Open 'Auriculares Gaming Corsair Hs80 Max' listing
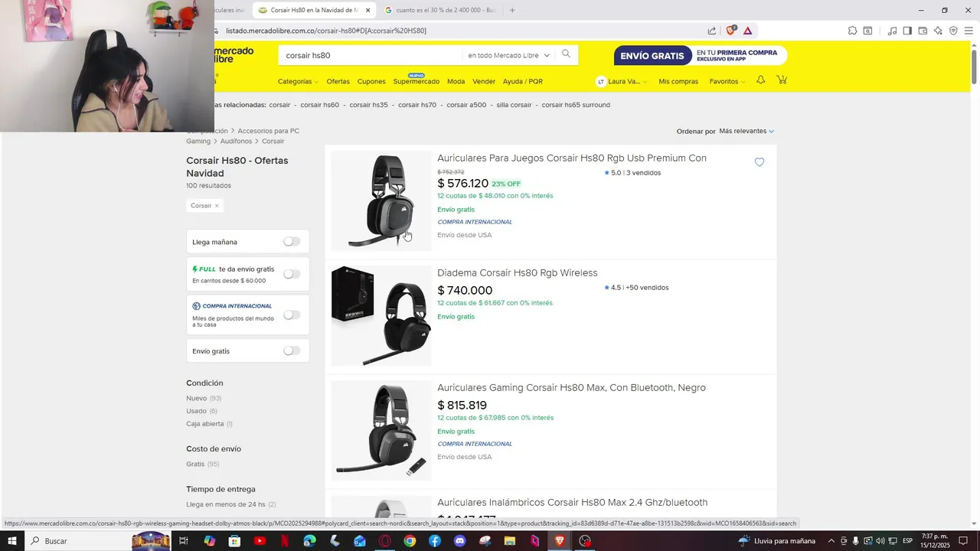The image size is (980, 551). (571, 387)
